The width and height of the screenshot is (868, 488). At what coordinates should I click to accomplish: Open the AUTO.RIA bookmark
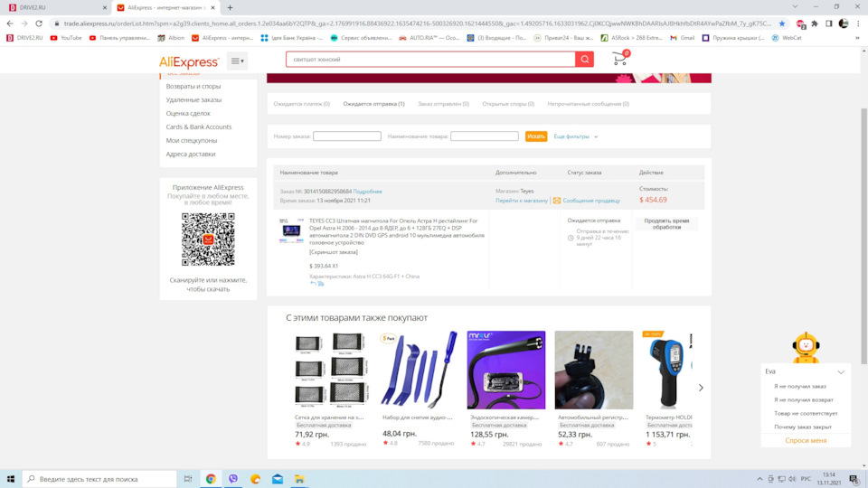[x=429, y=38]
